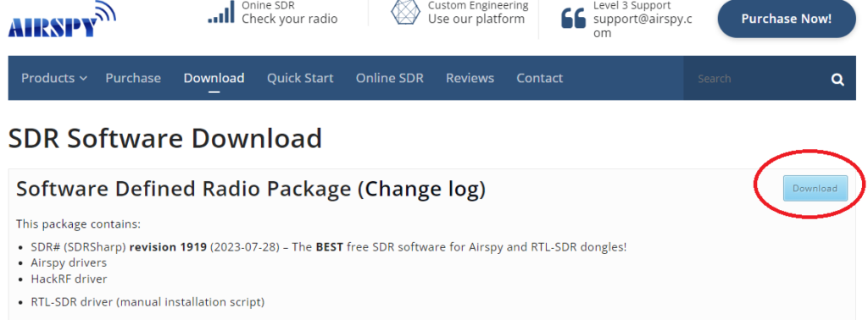Click the Purchase Now! button
Screen dimensions: 868x320
[787, 19]
